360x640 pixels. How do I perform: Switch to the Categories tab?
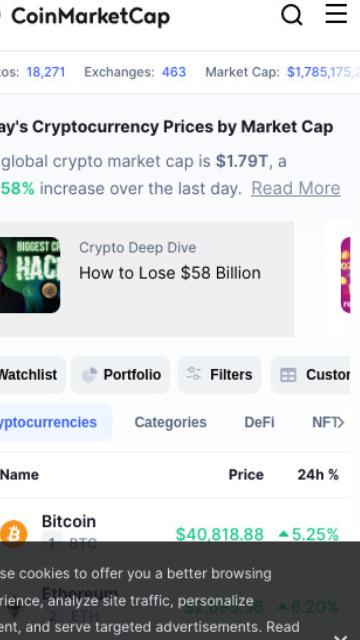coord(171,422)
